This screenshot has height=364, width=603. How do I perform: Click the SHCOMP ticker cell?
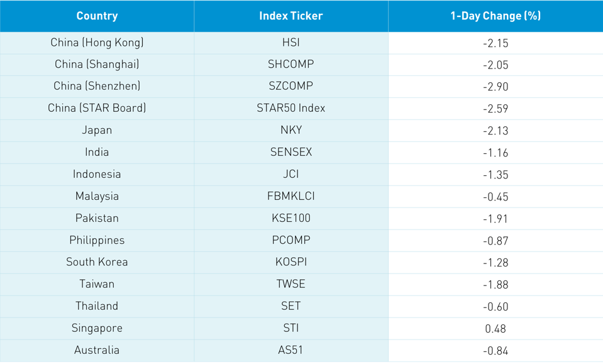pyautogui.click(x=291, y=64)
